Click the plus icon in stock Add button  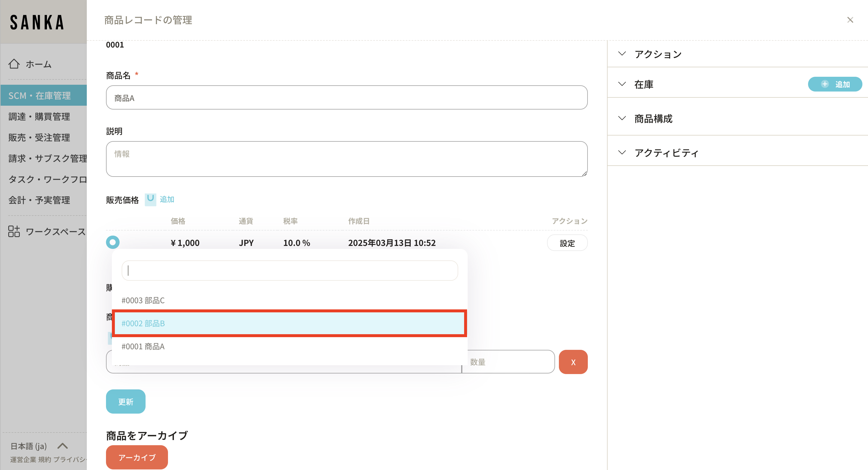click(x=825, y=84)
